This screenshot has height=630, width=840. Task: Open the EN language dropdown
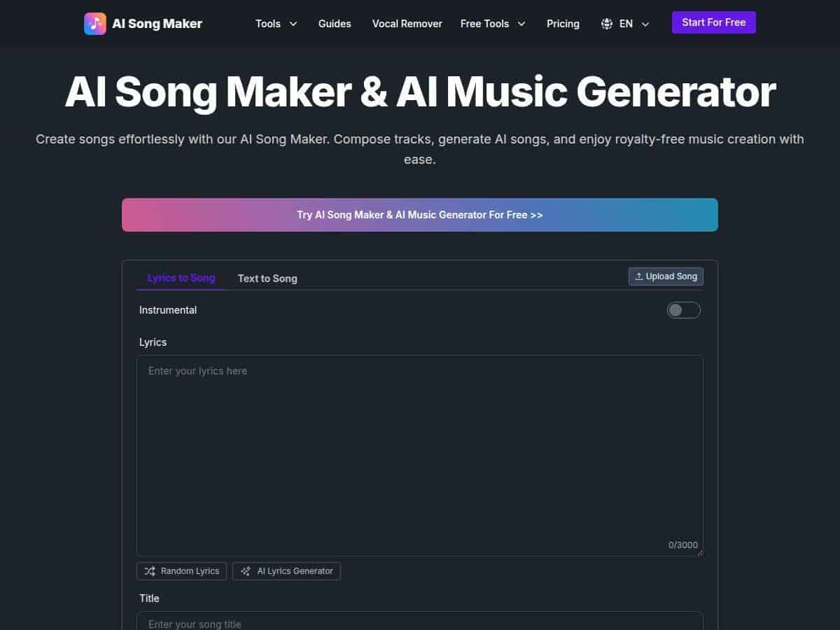coord(625,23)
